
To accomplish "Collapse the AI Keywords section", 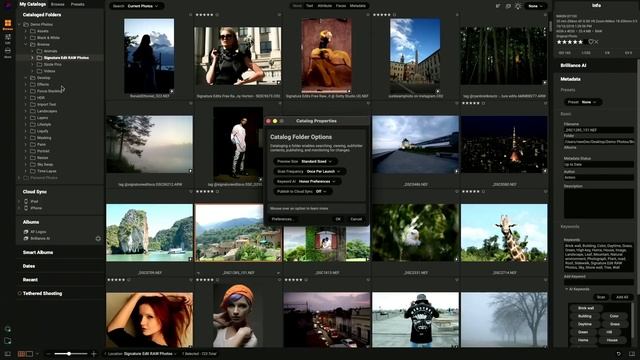I will (567, 289).
